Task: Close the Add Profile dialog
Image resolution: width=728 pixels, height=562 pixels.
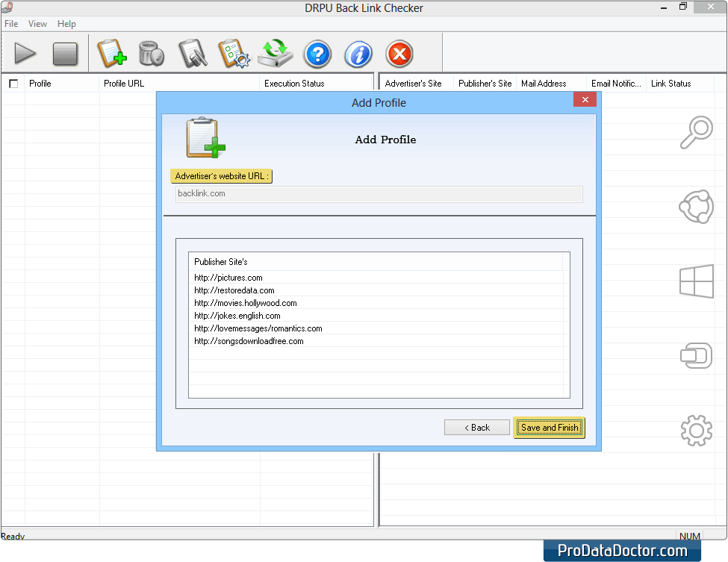Action: pyautogui.click(x=585, y=99)
